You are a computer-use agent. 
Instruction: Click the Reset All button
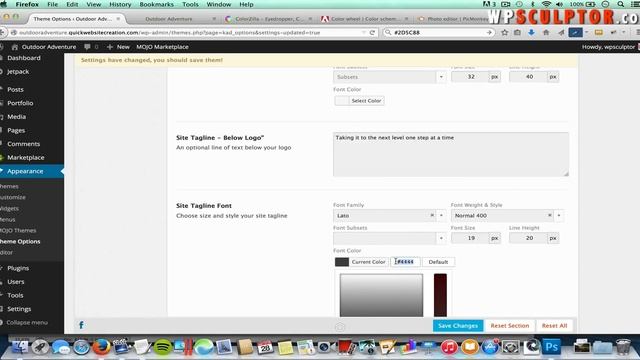tap(554, 326)
